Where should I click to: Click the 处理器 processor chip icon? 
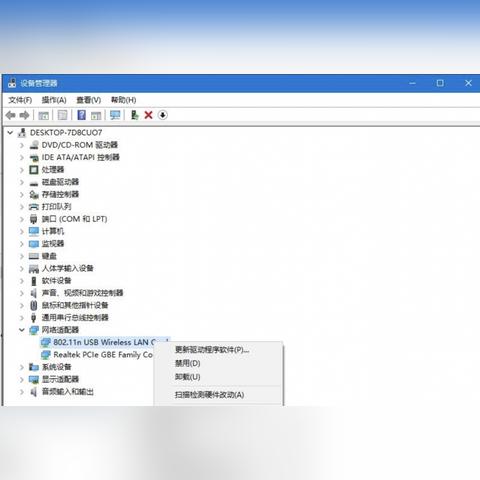click(x=34, y=170)
